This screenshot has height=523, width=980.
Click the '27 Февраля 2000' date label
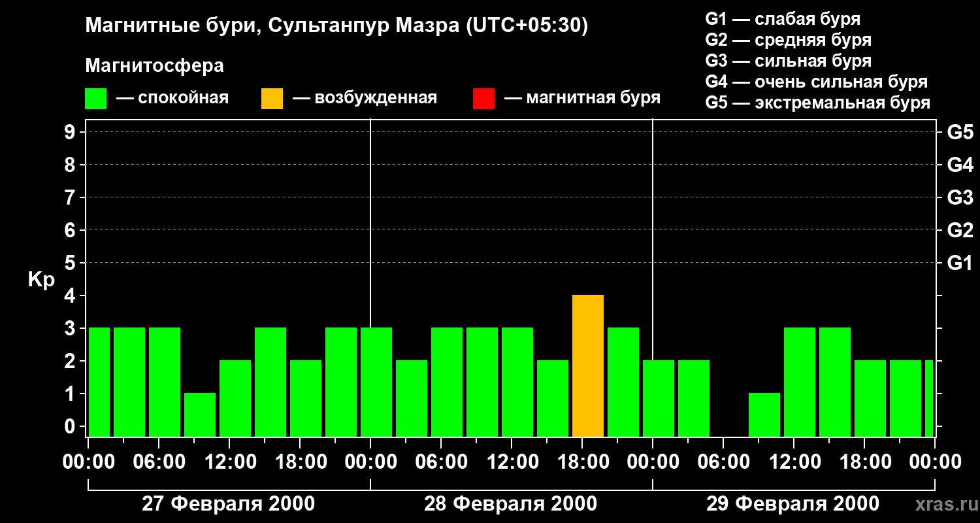point(228,504)
